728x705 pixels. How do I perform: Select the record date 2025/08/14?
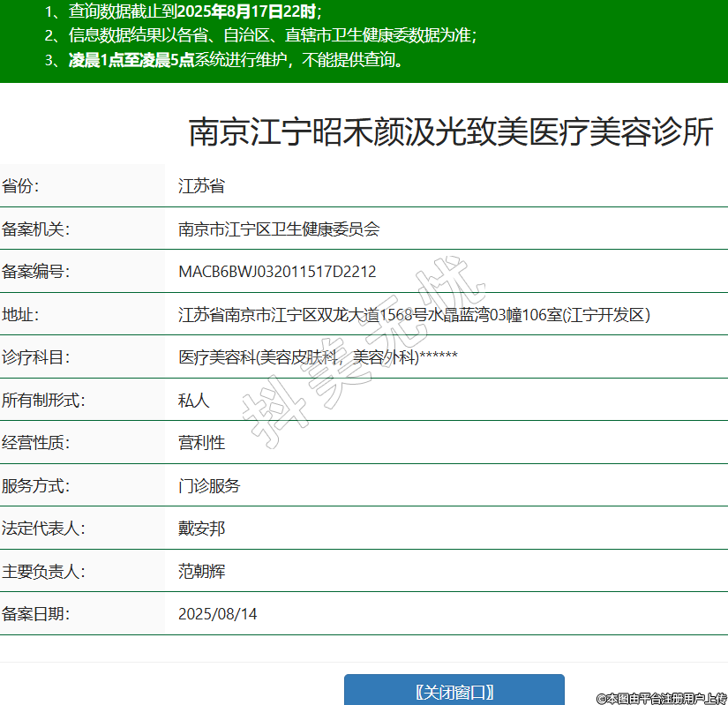click(x=218, y=614)
